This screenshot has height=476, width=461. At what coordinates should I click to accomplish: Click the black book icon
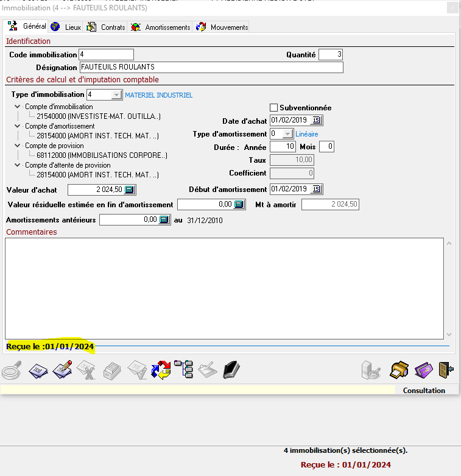(231, 370)
